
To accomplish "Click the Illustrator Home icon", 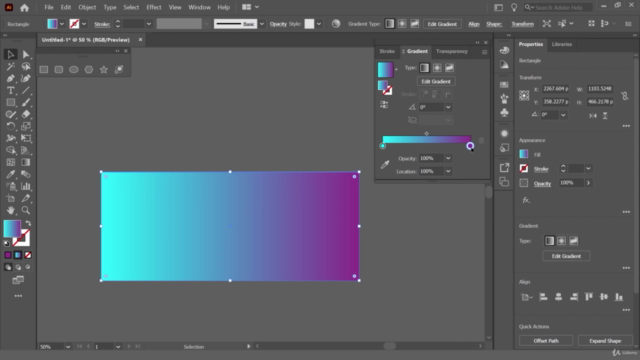I will point(24,7).
